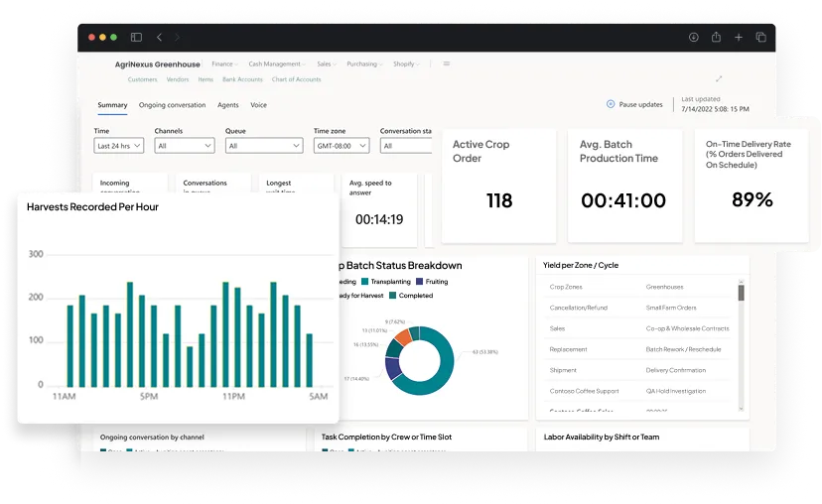Toggle the browser sidebar panel icon
This screenshot has height=504, width=822.
click(x=136, y=38)
